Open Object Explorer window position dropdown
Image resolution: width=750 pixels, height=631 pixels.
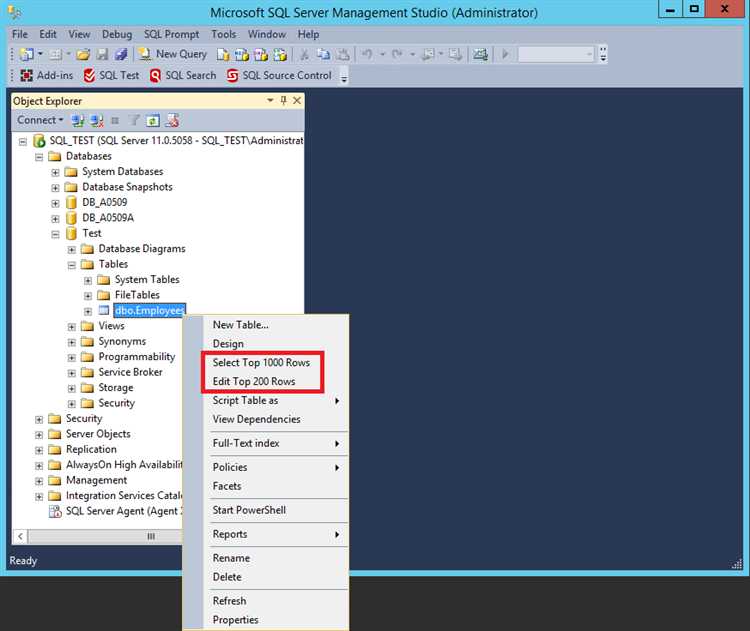(x=270, y=100)
